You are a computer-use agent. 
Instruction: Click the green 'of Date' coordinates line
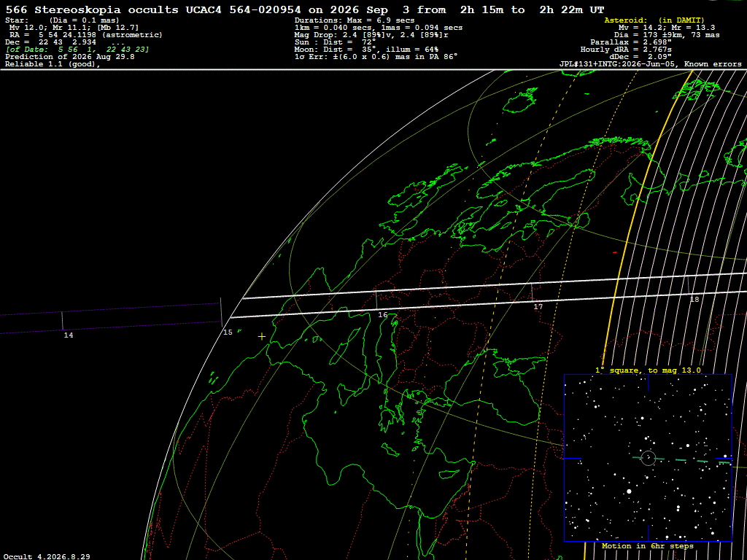[77, 49]
